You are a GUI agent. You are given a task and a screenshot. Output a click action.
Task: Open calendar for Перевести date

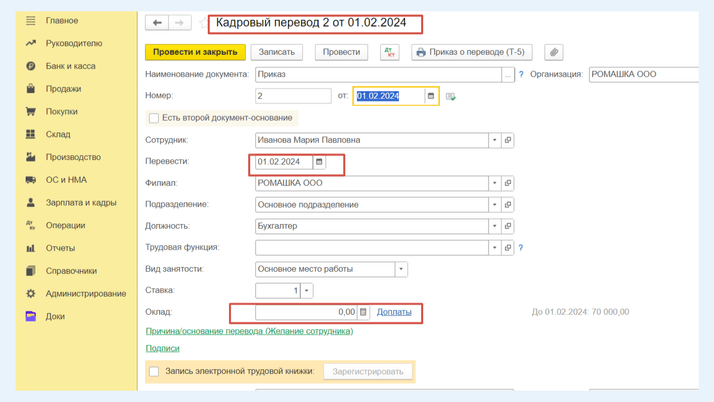[x=319, y=162]
